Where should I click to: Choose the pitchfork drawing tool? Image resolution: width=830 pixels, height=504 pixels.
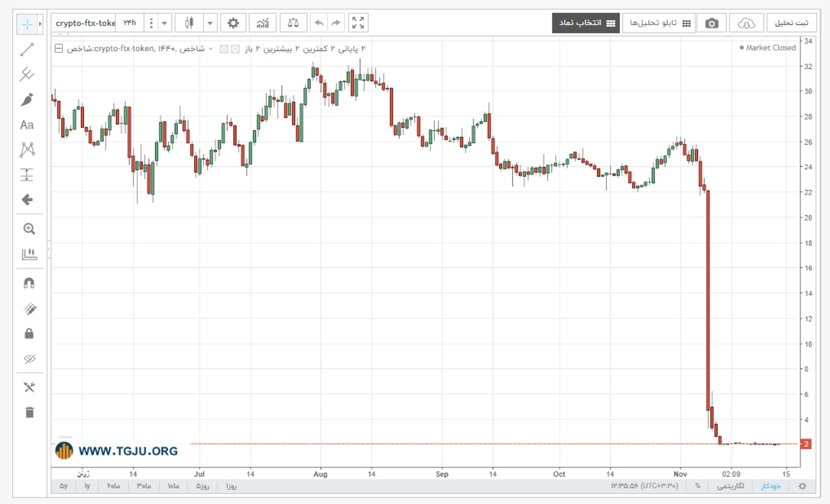click(x=27, y=75)
